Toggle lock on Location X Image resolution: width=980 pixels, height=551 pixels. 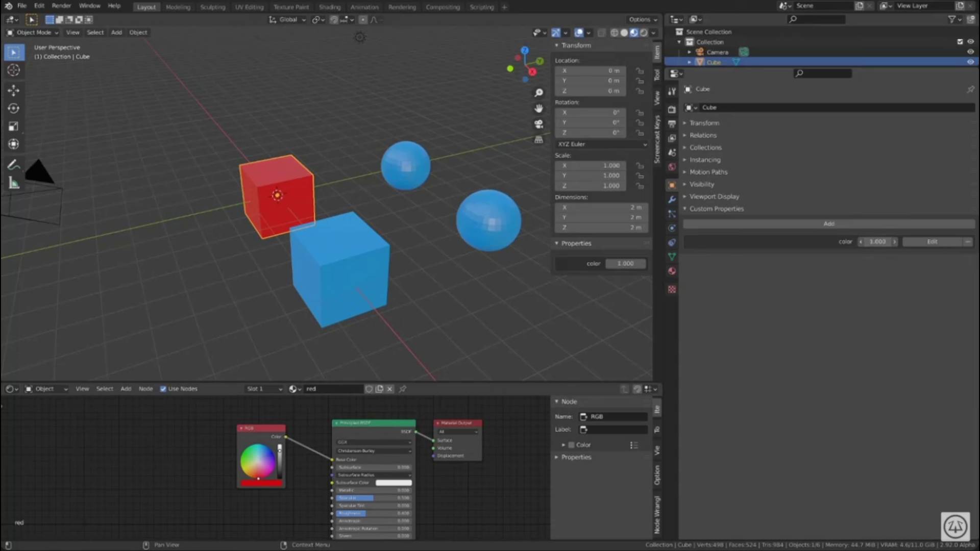click(x=640, y=70)
